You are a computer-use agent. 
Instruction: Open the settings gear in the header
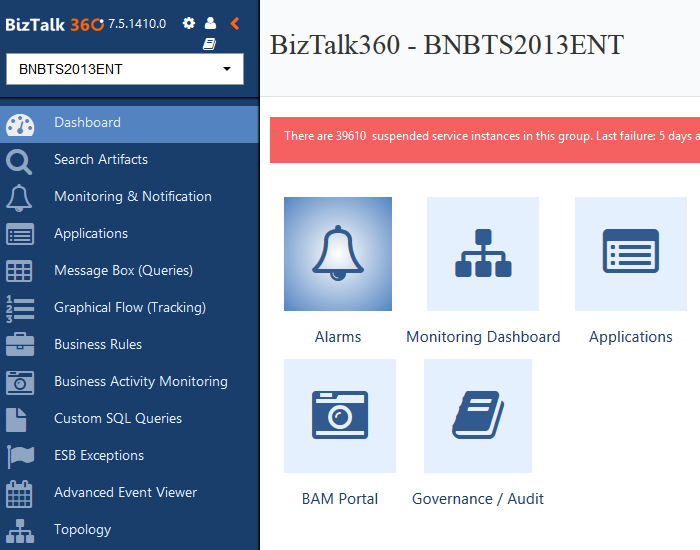pyautogui.click(x=189, y=23)
